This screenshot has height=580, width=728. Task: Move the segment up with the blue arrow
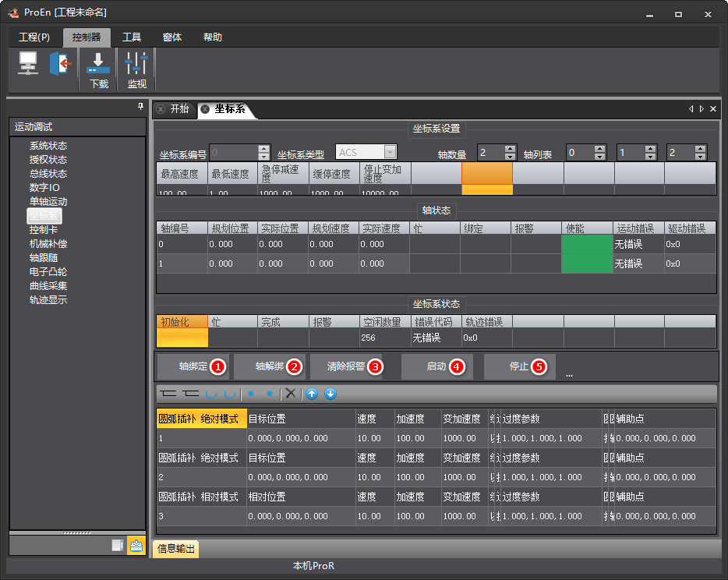[312, 394]
